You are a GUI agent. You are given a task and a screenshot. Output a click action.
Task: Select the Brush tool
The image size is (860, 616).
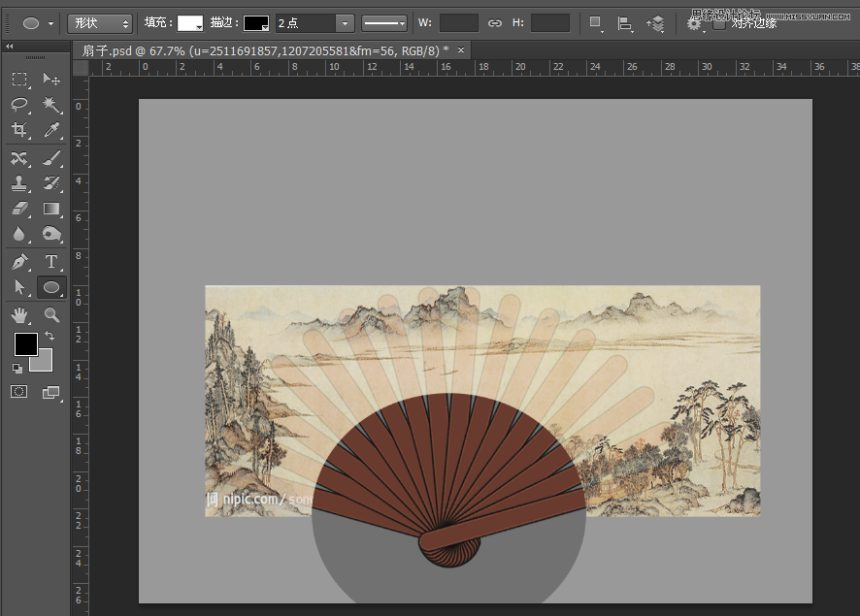51,158
